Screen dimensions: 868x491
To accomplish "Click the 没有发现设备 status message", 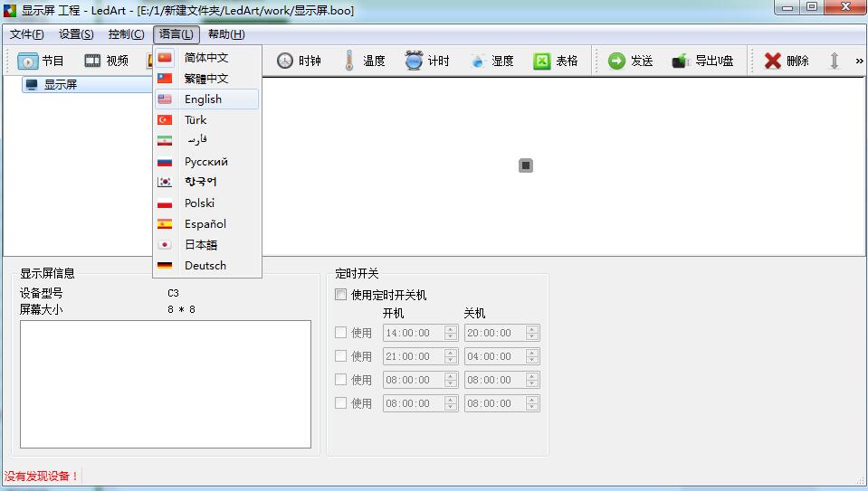I will tap(42, 476).
